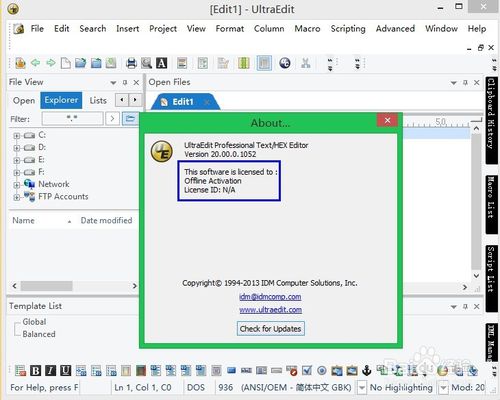500x400 pixels.
Task: Expand the FTP Accounts tree node
Action: [16, 197]
